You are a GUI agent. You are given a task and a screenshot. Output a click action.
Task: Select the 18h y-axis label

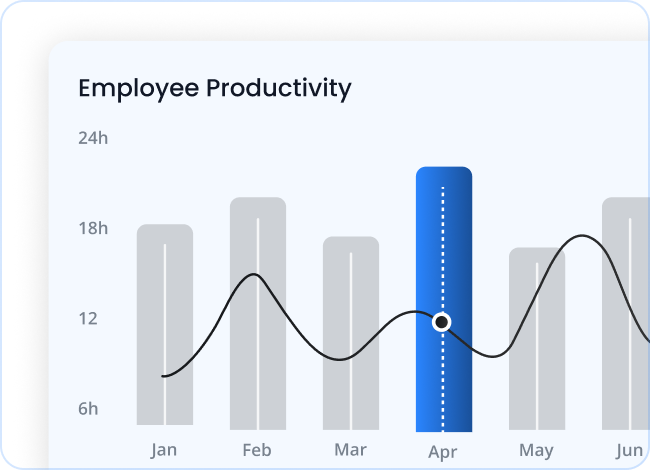click(93, 229)
